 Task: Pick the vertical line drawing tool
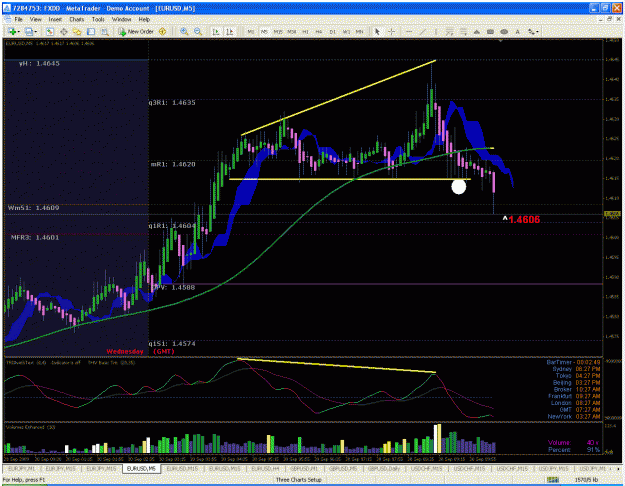point(436,31)
